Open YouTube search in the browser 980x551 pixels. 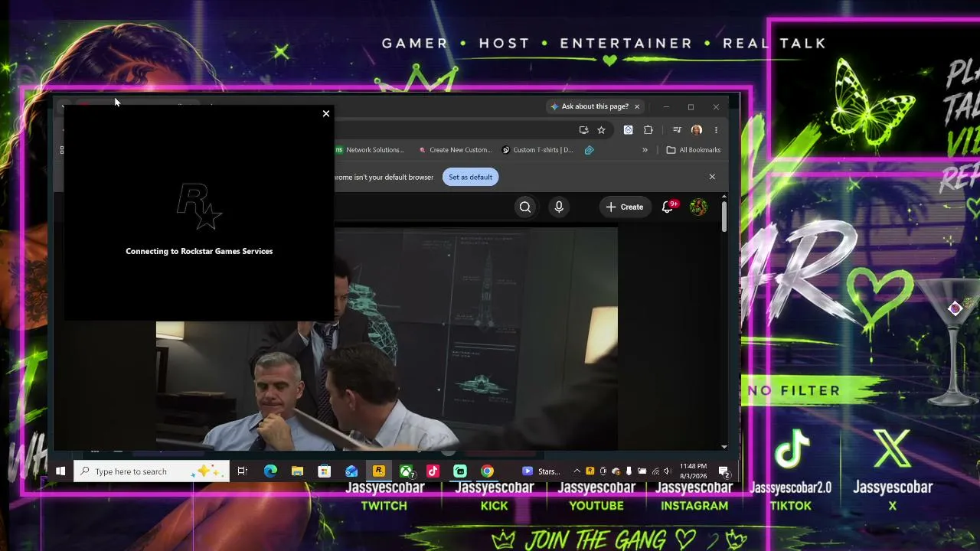pos(525,207)
